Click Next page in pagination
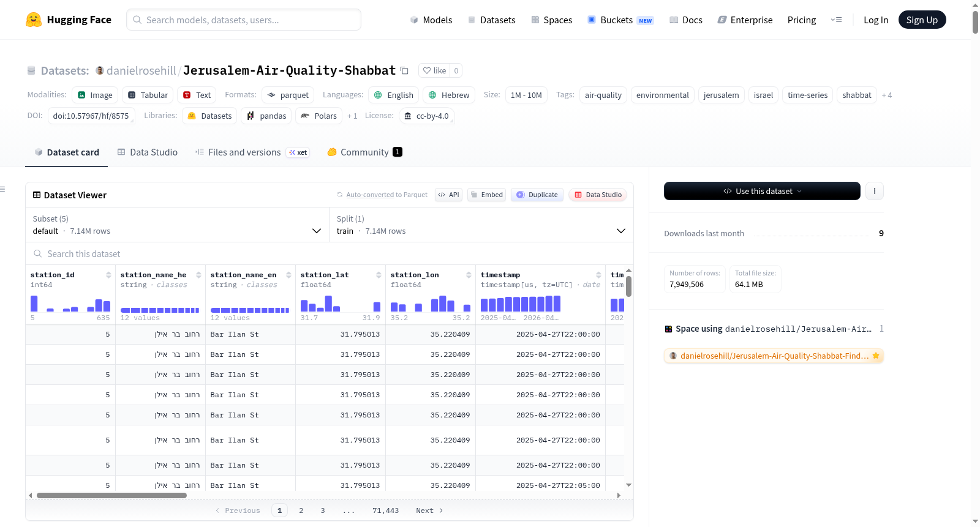 [429, 510]
